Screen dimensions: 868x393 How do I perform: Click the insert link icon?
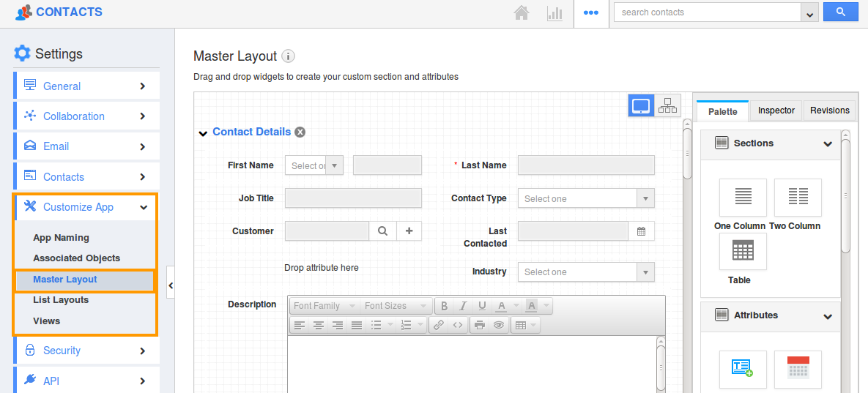click(x=439, y=326)
